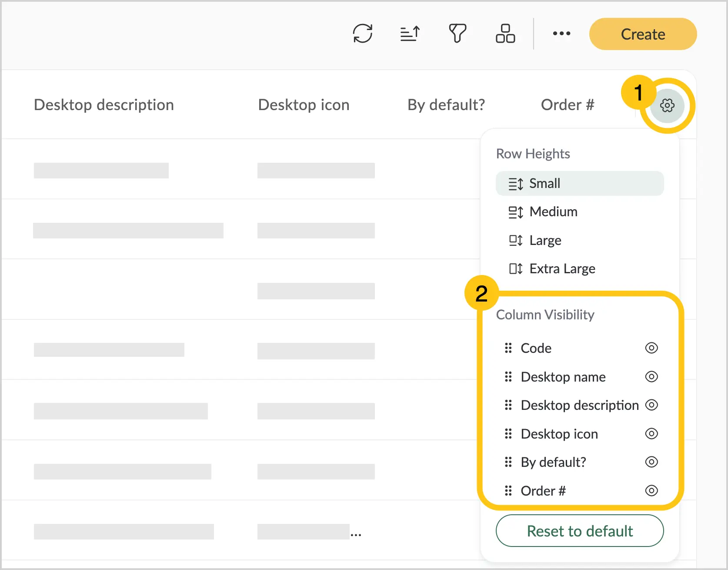728x570 pixels.
Task: Toggle visibility of the Code column
Action: pyautogui.click(x=651, y=348)
